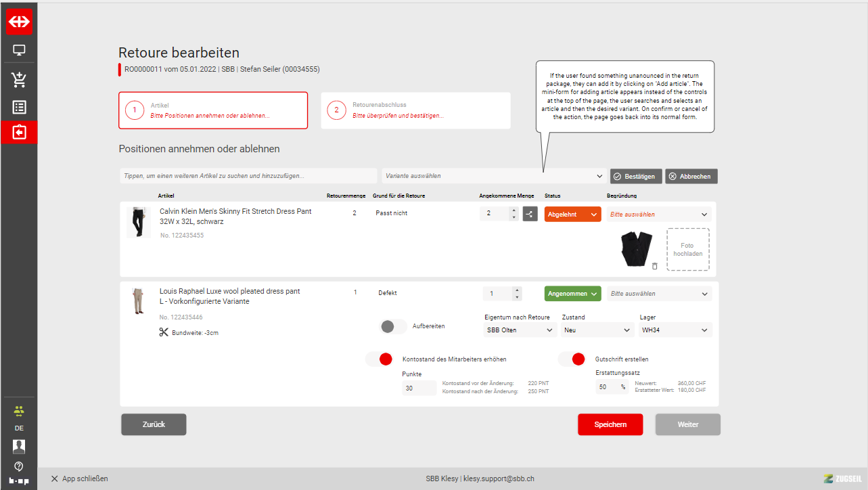Image resolution: width=868 pixels, height=490 pixels.
Task: Click the SBB logo in sidebar
Action: point(19,22)
